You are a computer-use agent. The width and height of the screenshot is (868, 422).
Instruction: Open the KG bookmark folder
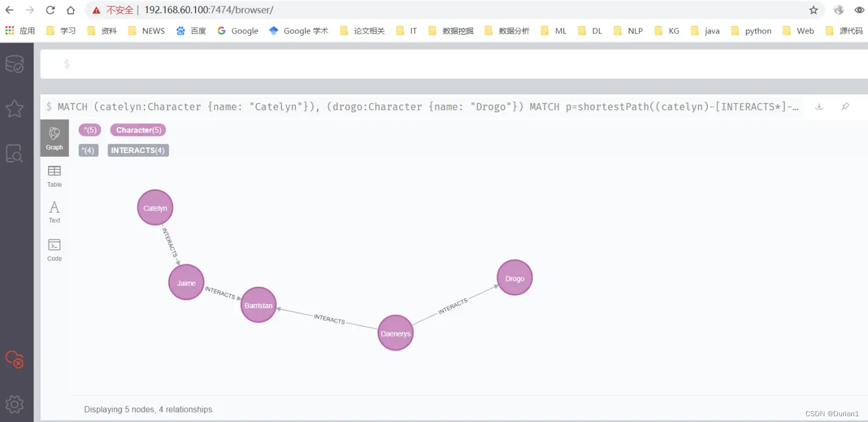coord(667,31)
